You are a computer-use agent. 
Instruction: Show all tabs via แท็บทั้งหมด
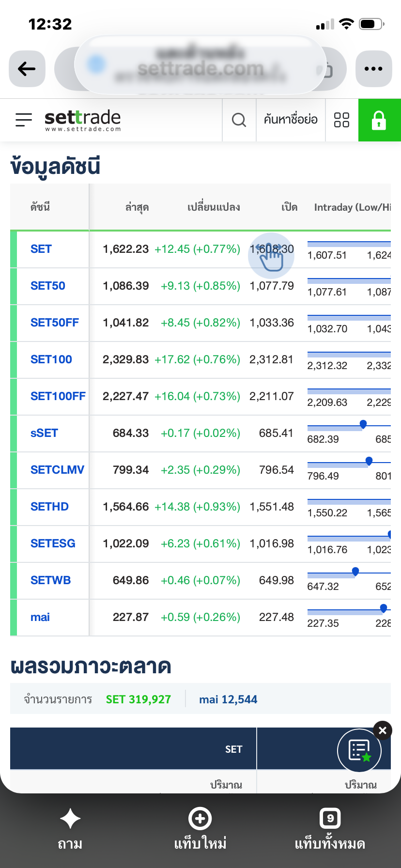pos(330,829)
